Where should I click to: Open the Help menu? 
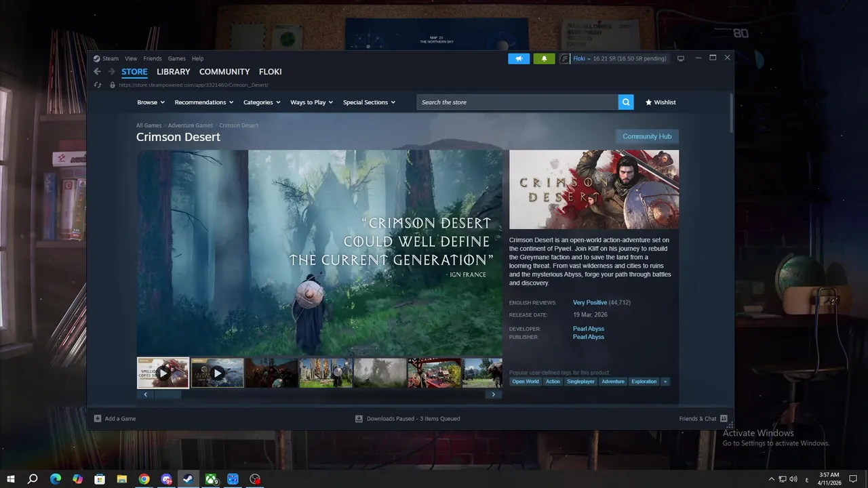point(197,59)
